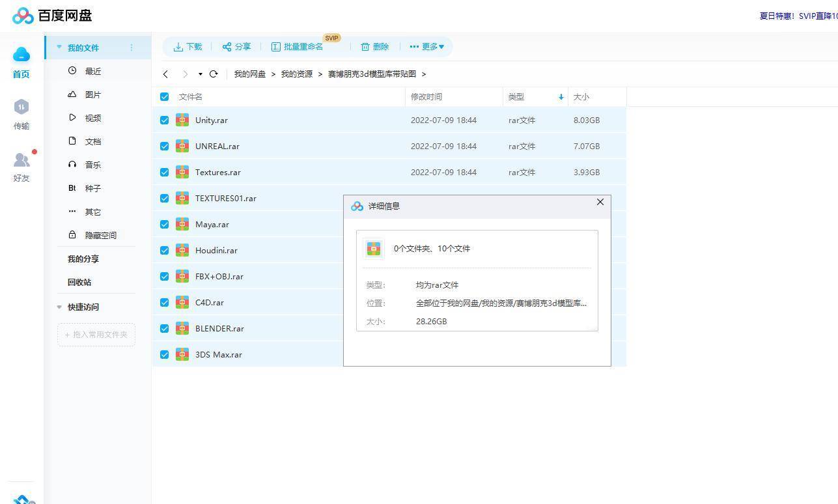Click the 3DS Max.rar archive icon

(182, 354)
